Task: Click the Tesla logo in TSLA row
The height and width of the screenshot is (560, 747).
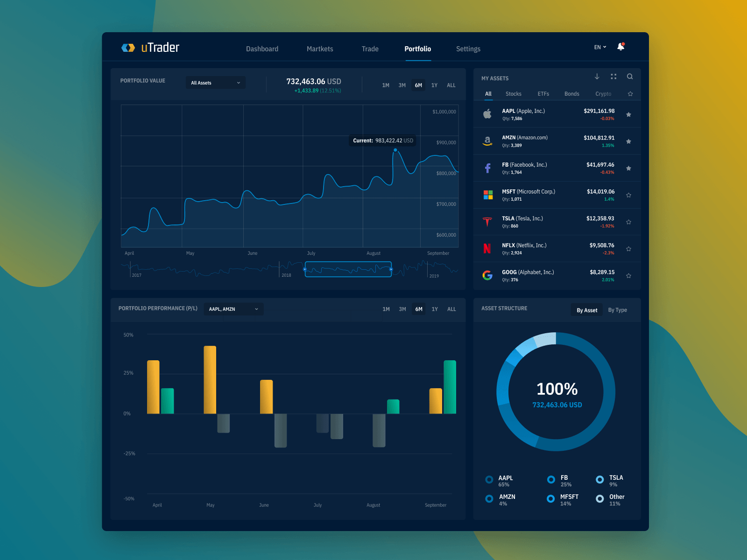Action: click(487, 222)
